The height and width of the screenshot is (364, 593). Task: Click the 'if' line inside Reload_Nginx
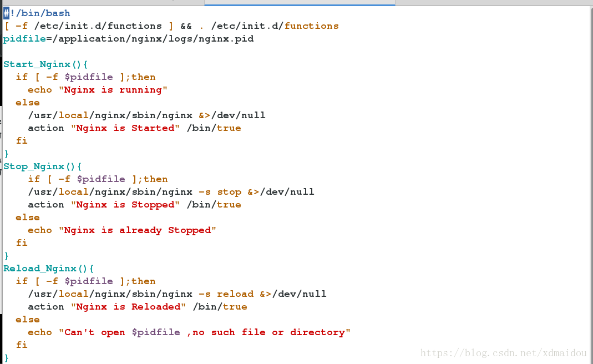[85, 281]
